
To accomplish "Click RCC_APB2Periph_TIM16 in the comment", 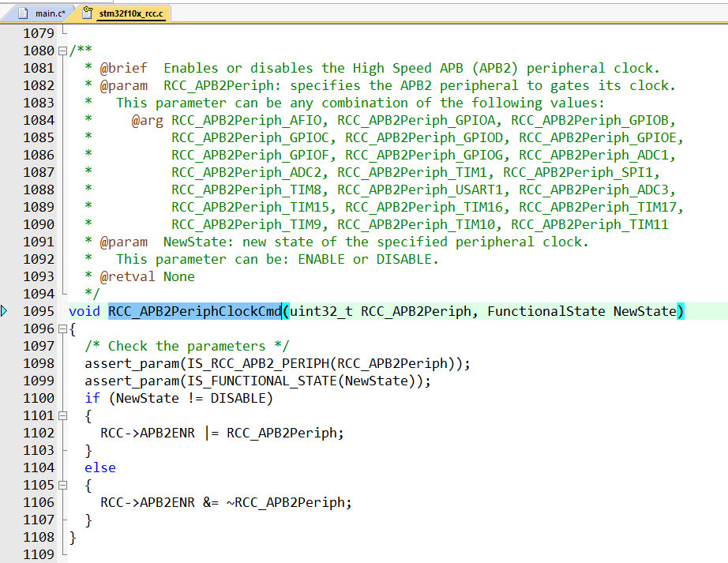I will pos(424,207).
